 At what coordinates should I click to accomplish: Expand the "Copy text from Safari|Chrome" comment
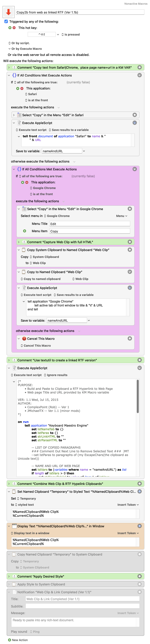[x=9, y=68]
